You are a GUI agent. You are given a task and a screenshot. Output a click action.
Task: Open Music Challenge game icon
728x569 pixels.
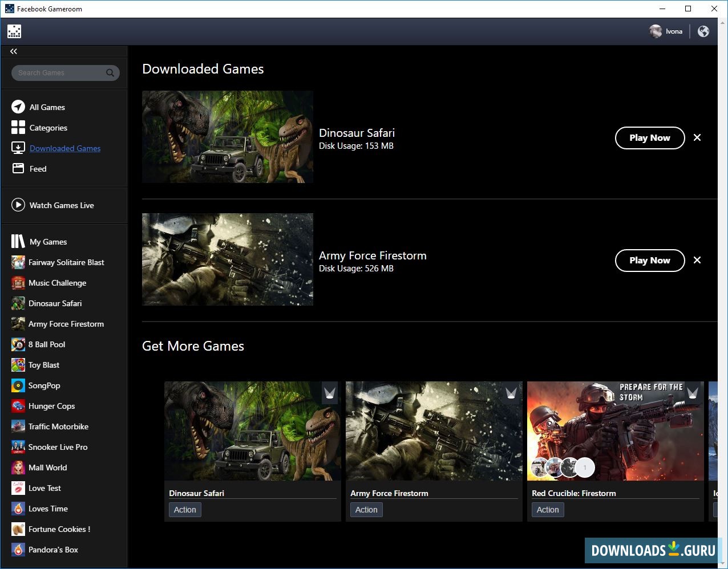pos(18,283)
